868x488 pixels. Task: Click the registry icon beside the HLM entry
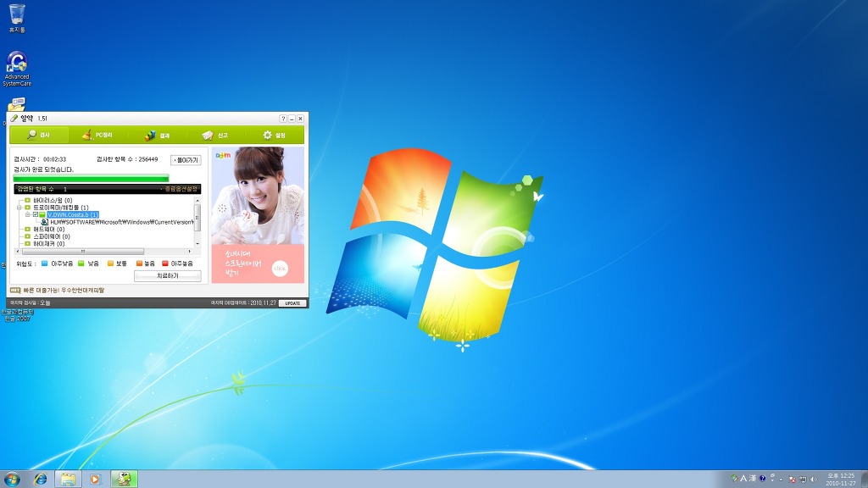click(44, 222)
